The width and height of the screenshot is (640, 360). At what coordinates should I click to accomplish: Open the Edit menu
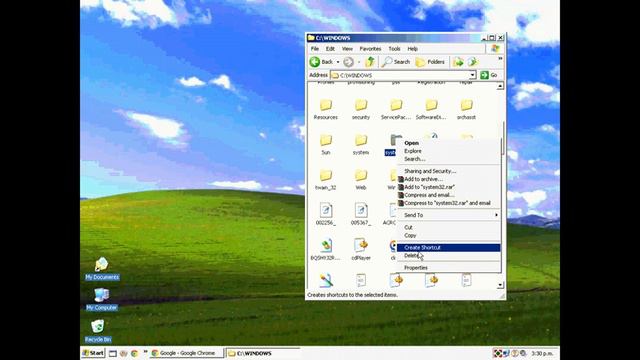[330, 49]
